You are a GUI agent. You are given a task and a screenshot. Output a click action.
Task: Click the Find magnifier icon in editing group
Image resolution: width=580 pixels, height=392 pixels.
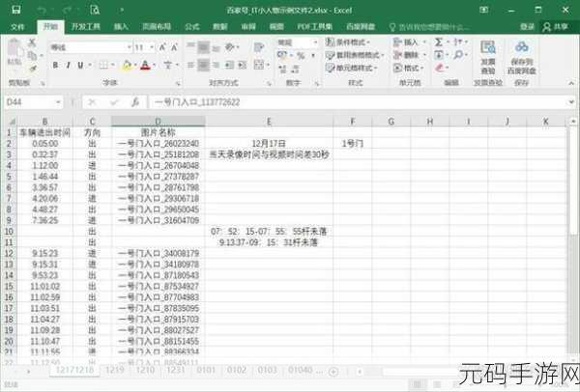coord(458,55)
